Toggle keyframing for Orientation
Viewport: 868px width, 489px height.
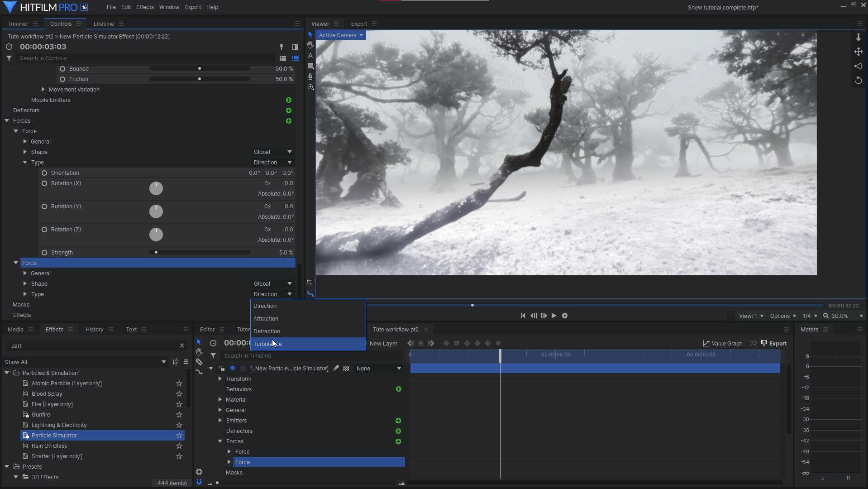(44, 173)
